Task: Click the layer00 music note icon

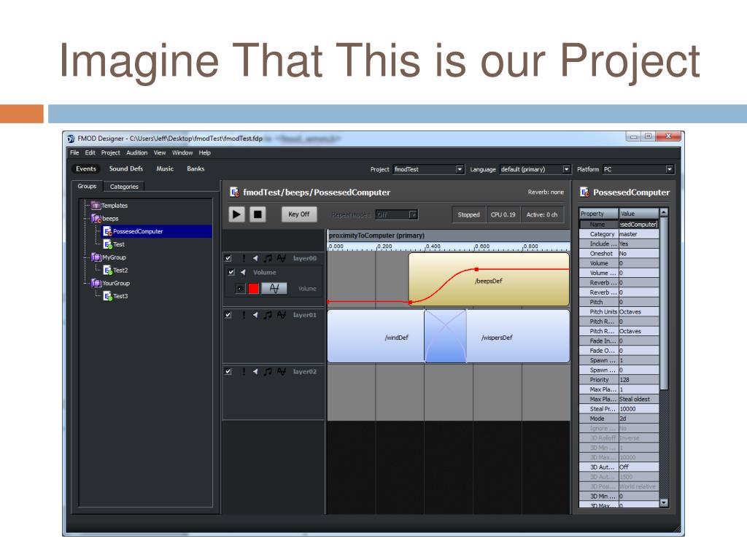Action: click(x=268, y=258)
